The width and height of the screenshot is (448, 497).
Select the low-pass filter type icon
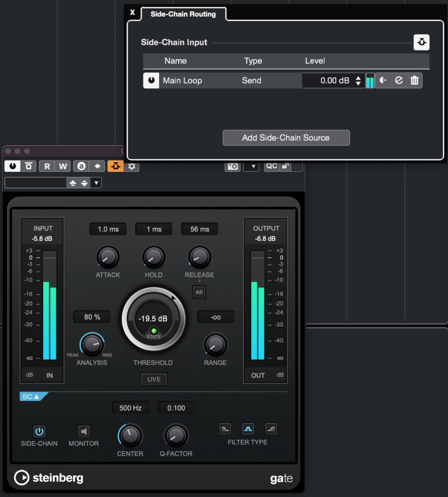[x=225, y=429]
